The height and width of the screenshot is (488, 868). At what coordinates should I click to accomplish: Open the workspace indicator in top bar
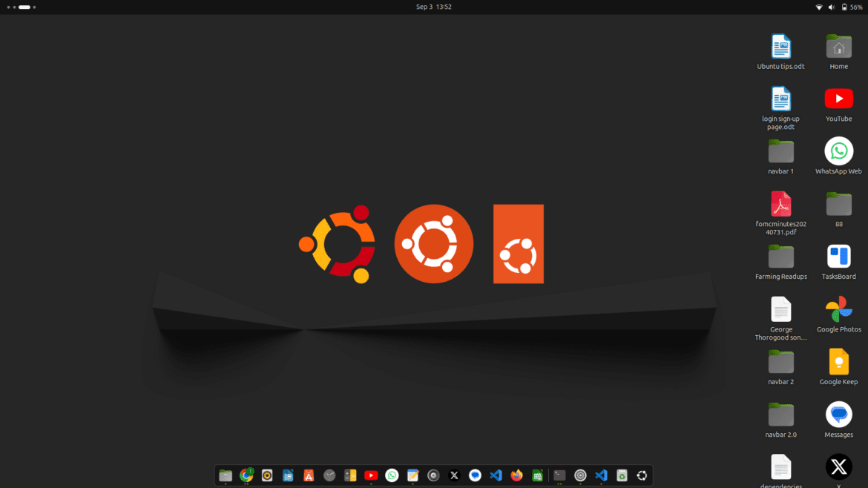(21, 7)
